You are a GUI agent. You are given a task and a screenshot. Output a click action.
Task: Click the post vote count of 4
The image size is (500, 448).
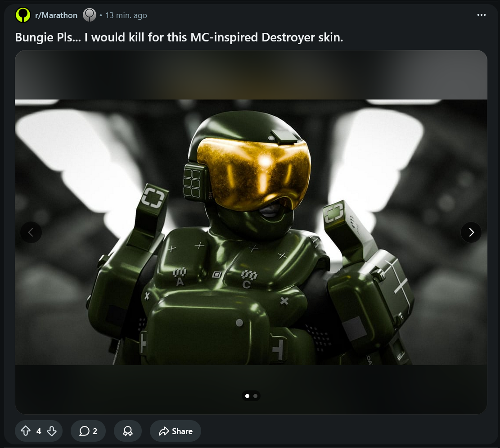click(39, 431)
